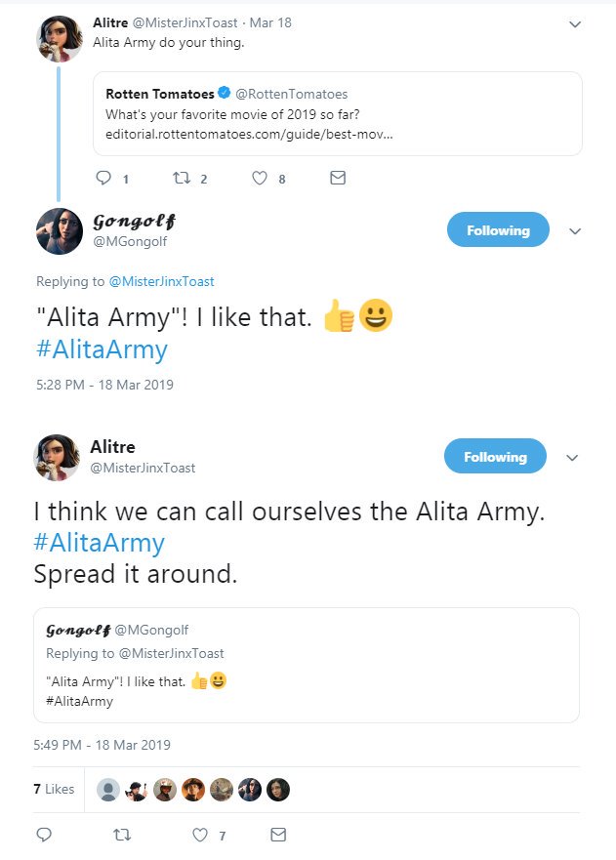Viewport: 616px width, 860px height.
Task: Click first liker's avatar in likes row
Action: [109, 790]
